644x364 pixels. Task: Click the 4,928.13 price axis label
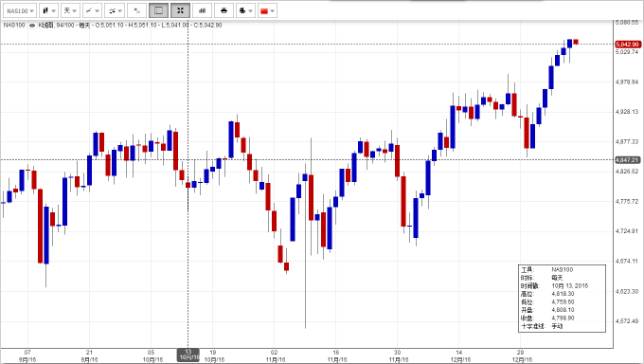coord(627,112)
